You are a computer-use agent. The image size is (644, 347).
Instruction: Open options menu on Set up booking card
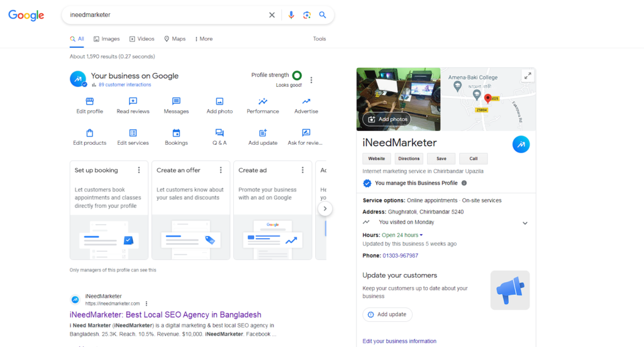pos(139,170)
